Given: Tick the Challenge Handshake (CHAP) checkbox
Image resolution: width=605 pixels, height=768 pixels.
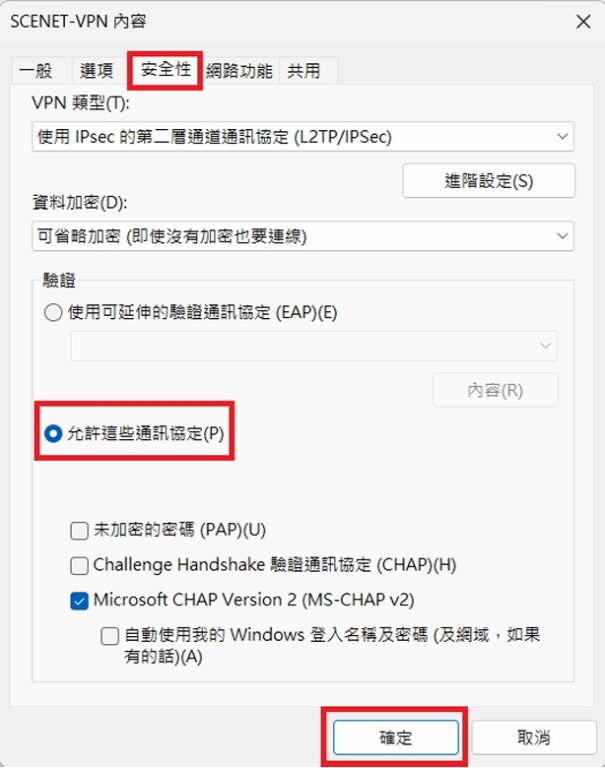Looking at the screenshot, I should point(79,566).
